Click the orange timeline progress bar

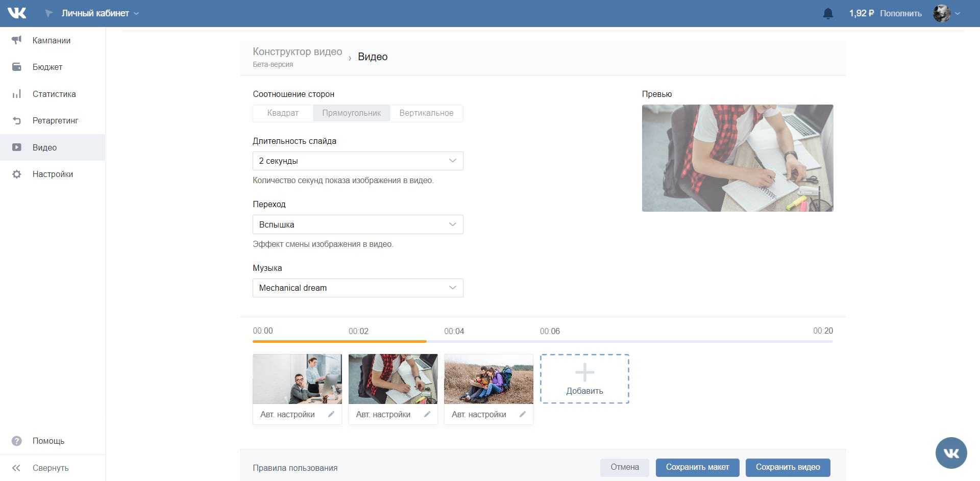click(x=339, y=341)
